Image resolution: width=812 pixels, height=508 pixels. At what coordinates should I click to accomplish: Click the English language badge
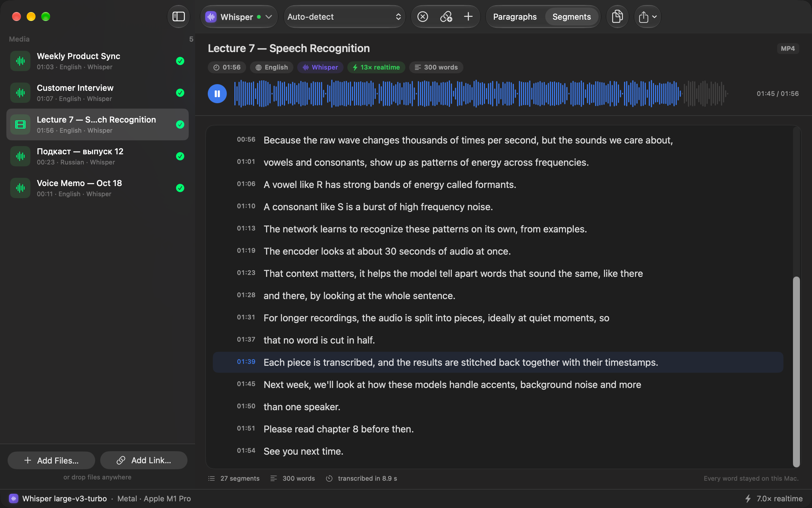[272, 67]
